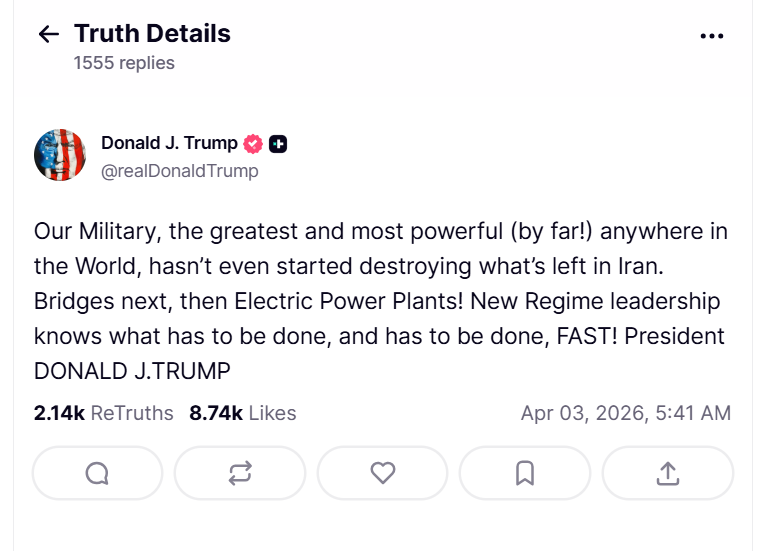Viewport: 761px width, 551px height.
Task: Share the post via the upload icon
Action: coord(668,473)
